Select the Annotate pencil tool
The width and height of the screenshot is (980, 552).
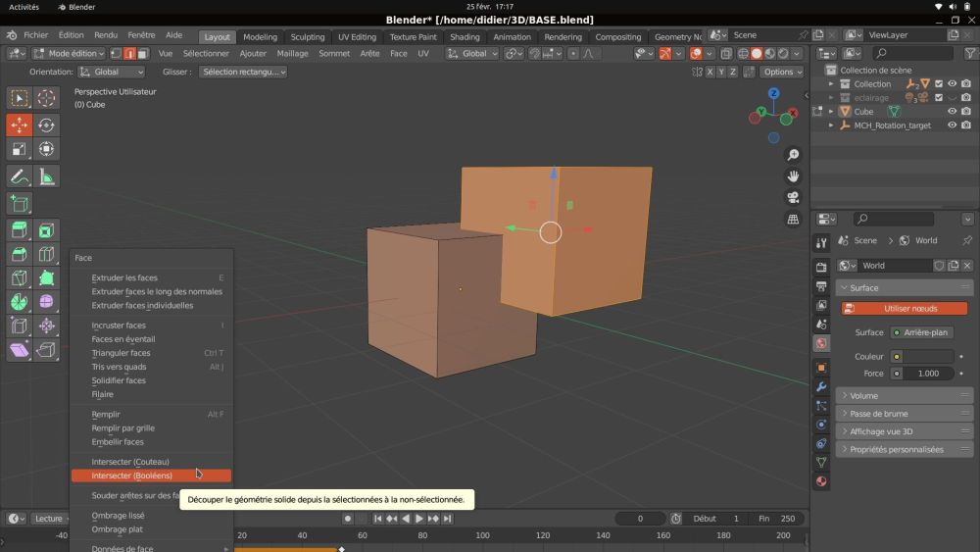coord(19,176)
